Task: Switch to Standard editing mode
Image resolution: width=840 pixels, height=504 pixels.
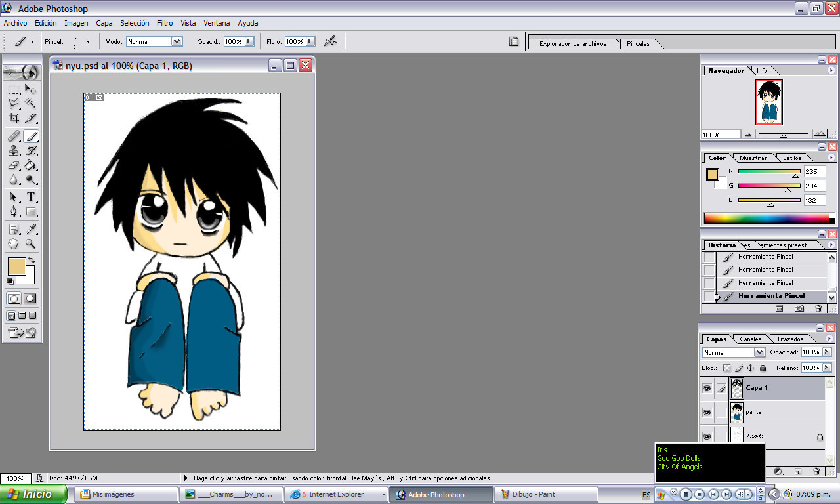Action: [13, 299]
